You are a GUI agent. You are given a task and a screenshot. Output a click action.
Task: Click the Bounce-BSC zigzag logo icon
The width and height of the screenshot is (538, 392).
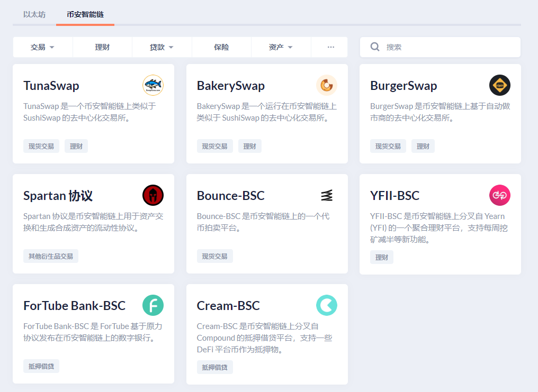click(x=327, y=195)
